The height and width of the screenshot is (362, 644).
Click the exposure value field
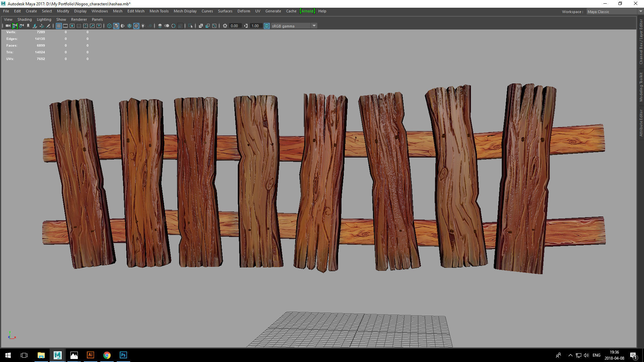(235, 26)
